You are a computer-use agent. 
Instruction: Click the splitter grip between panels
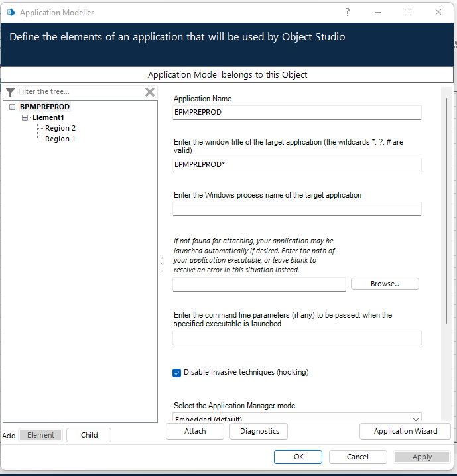pyautogui.click(x=161, y=264)
